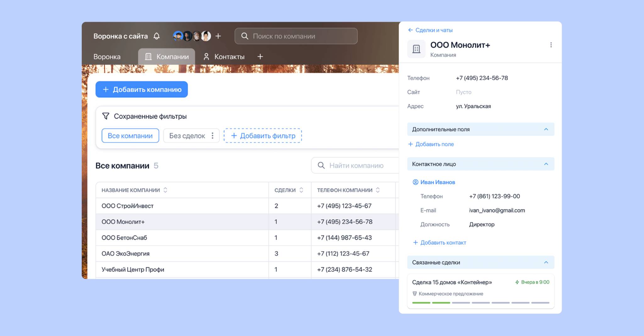Sort by Сделки column
The image size is (644, 336).
click(x=301, y=190)
